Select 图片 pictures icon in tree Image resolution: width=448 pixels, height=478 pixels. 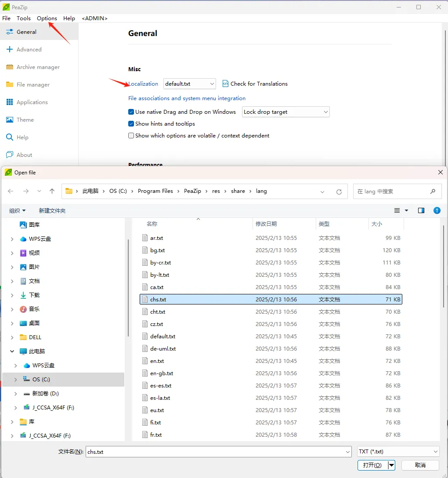(23, 267)
